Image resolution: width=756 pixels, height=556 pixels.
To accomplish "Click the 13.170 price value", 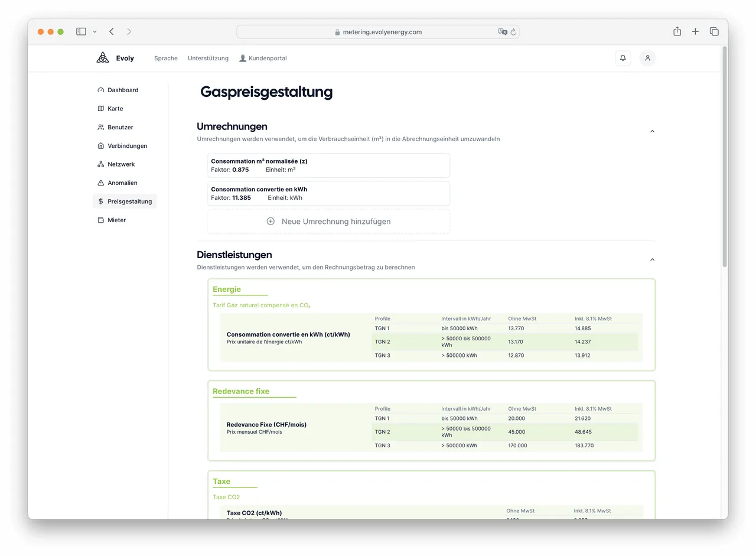I will tap(516, 342).
